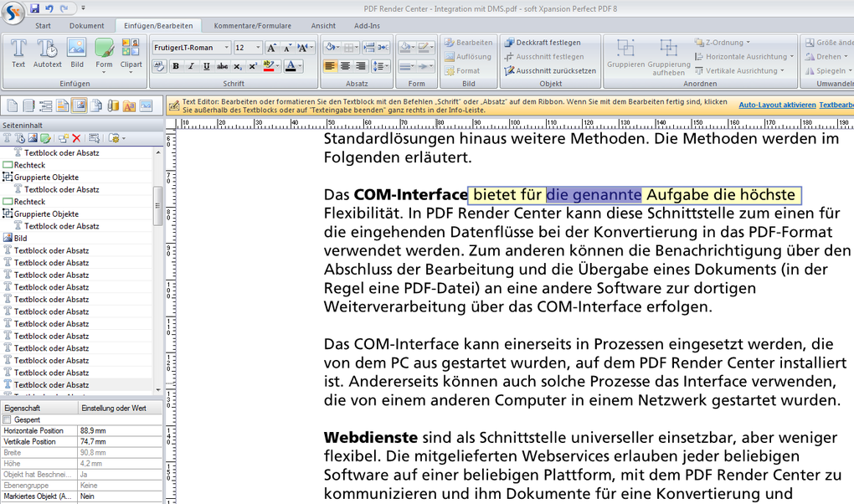Open the fonts folder panel icon
The height and width of the screenshot is (504, 854).
tap(129, 105)
